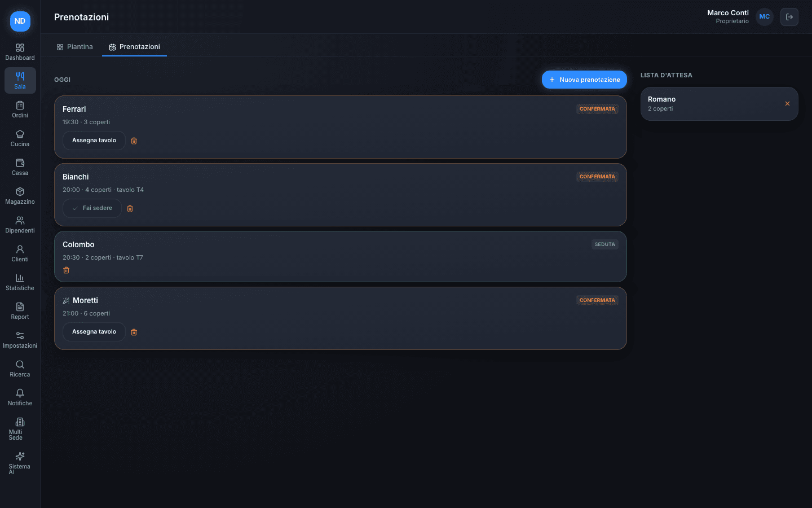Click Fai sedere for Bianchi
This screenshot has height=508, width=812.
point(92,208)
